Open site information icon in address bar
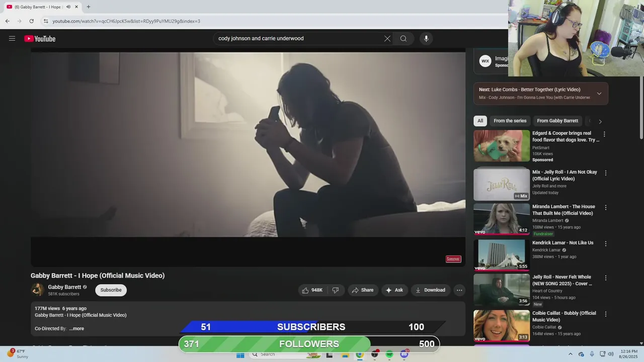 (46, 21)
